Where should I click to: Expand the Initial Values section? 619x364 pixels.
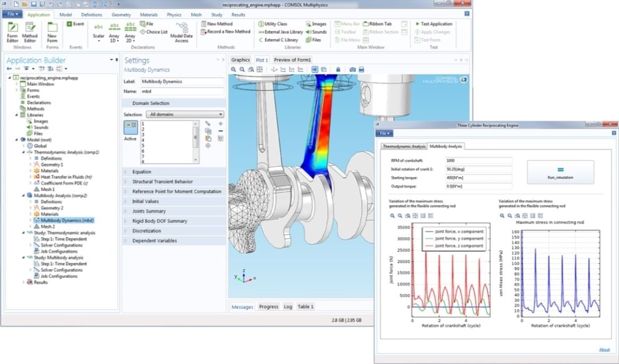pyautogui.click(x=145, y=201)
